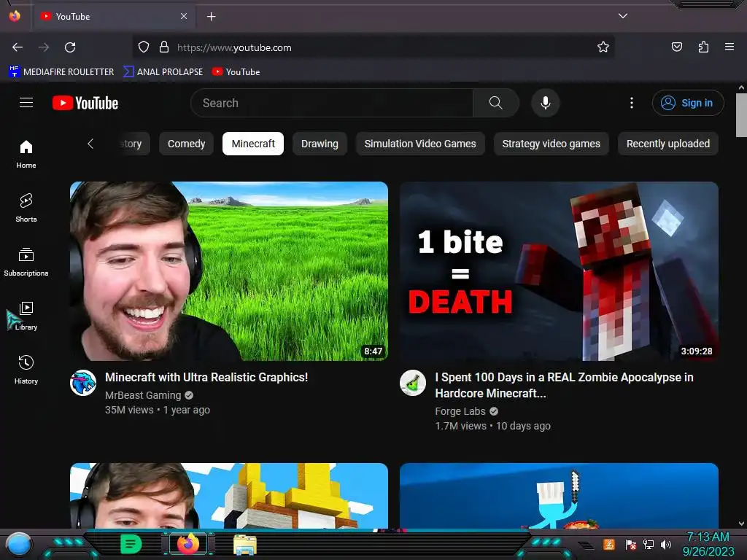Click the Action Center flag tray icon

tap(630, 544)
